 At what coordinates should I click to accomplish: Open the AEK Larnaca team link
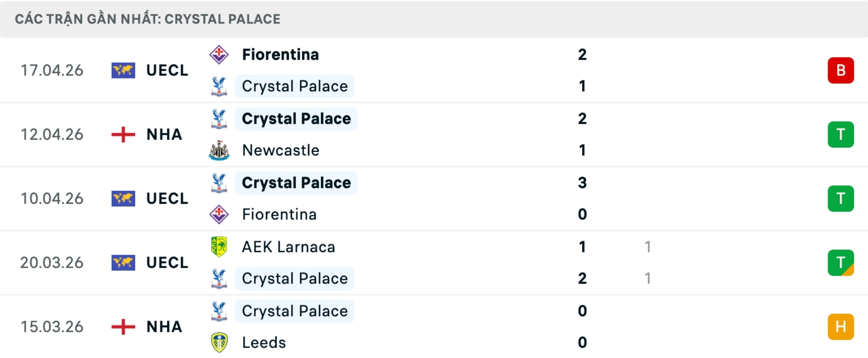(x=288, y=247)
